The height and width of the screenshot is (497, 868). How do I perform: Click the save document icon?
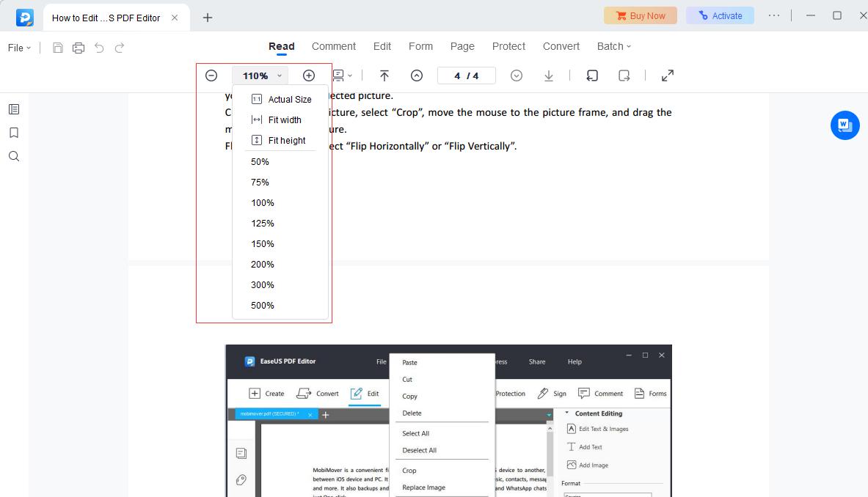(57, 48)
